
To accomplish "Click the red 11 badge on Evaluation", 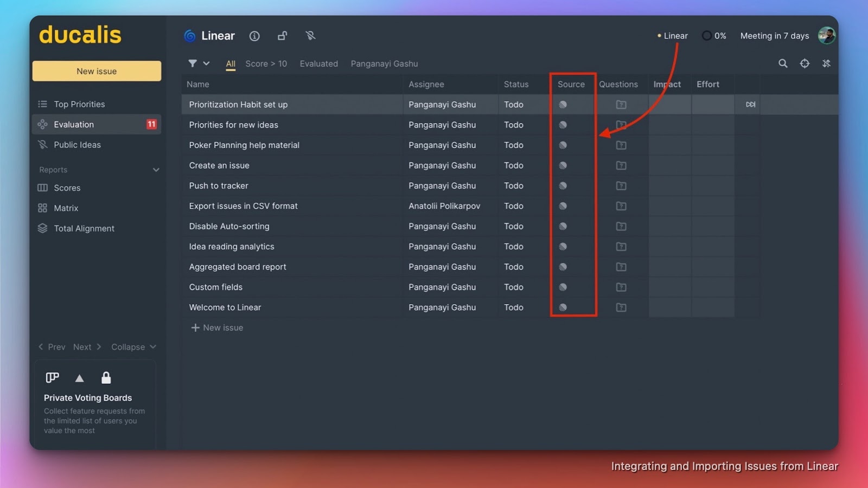I will (x=151, y=124).
